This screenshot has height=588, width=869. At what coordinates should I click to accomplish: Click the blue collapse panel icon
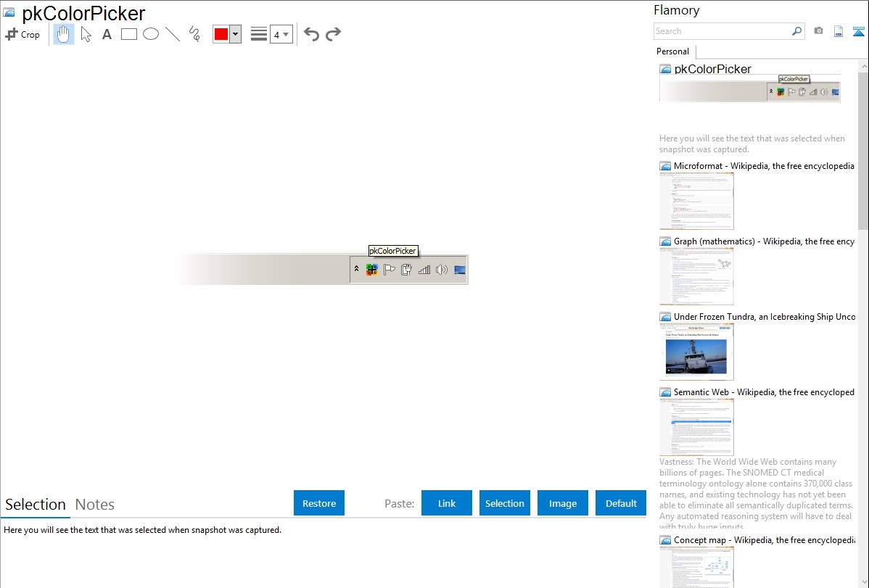pos(858,31)
